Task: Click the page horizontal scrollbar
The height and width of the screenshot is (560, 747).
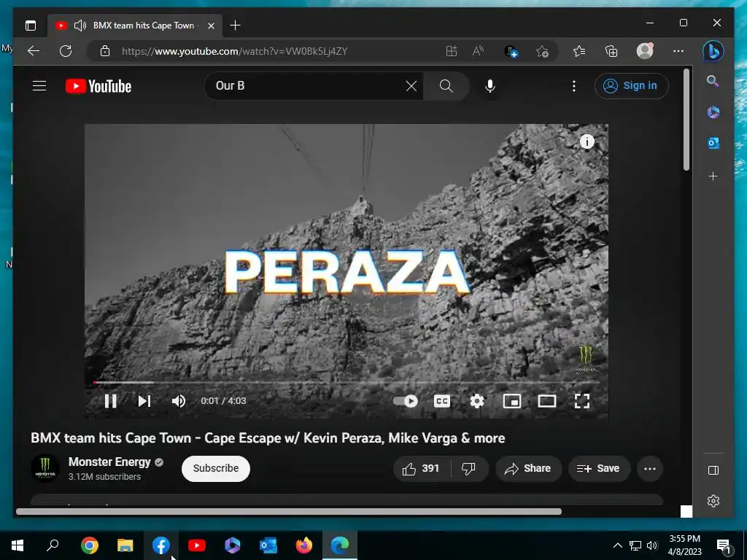Action: coord(289,511)
